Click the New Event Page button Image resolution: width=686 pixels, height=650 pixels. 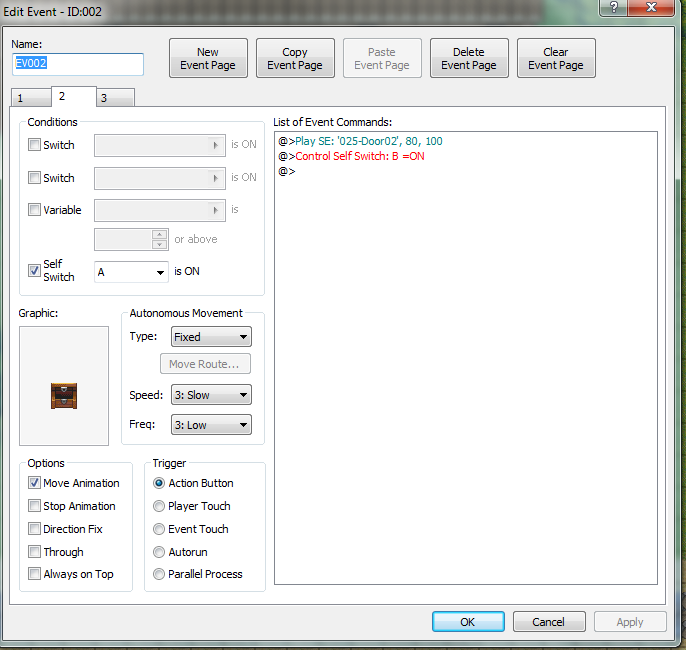click(208, 58)
